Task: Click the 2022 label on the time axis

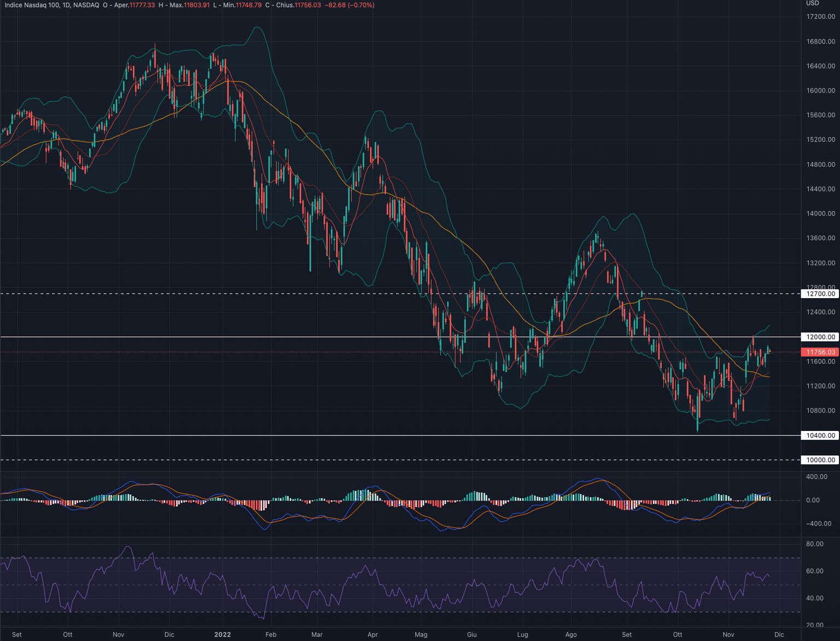Action: coord(222,635)
